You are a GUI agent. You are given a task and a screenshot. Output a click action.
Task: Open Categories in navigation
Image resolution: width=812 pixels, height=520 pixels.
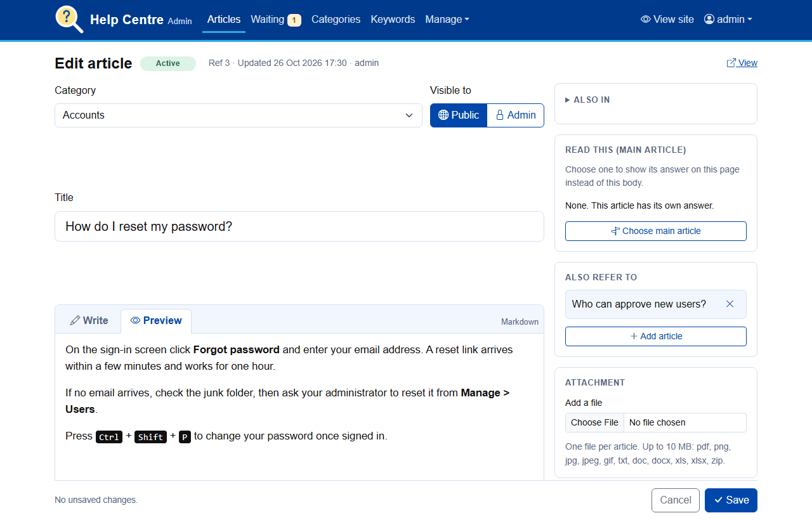point(336,20)
